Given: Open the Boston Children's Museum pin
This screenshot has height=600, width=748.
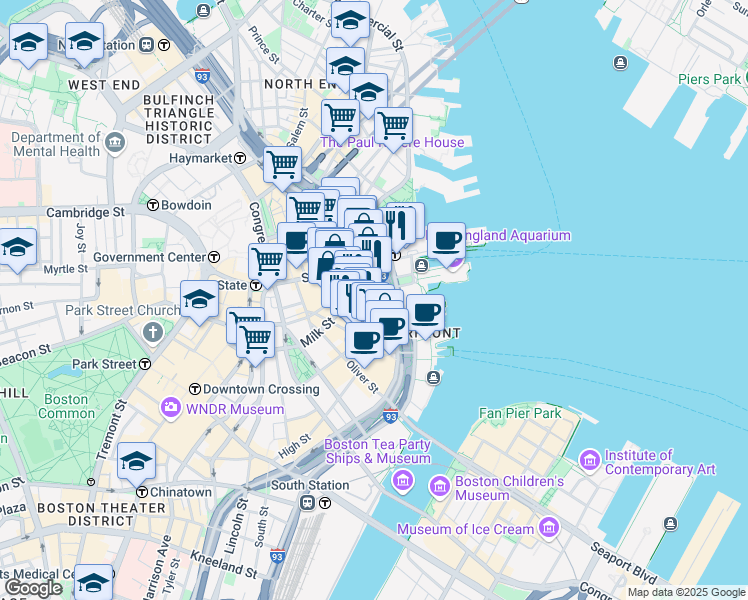Looking at the screenshot, I should coord(440,487).
